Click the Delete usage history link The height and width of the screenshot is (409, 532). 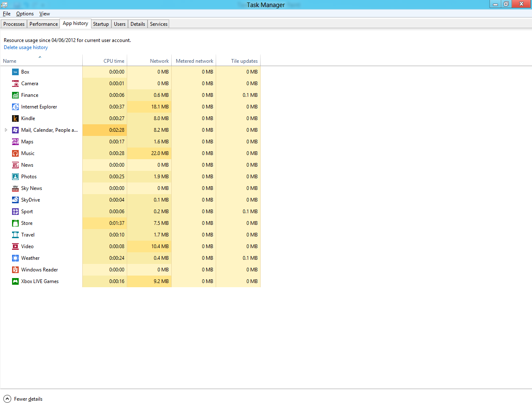click(x=26, y=47)
